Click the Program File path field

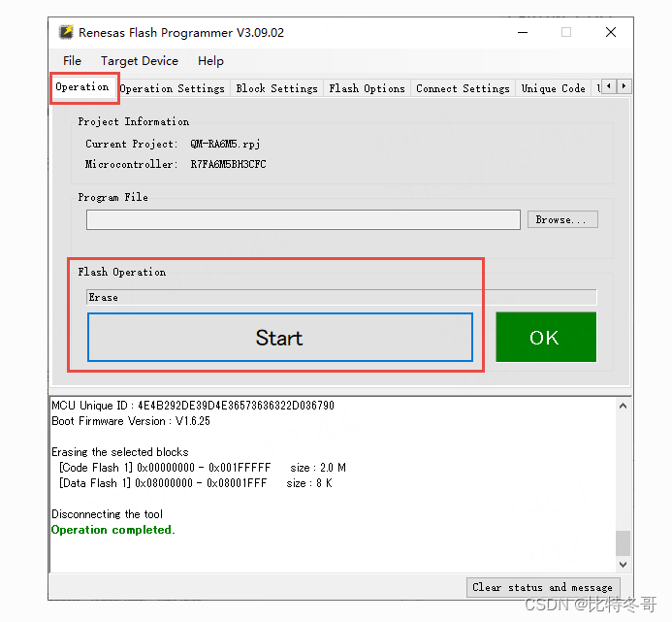click(303, 219)
